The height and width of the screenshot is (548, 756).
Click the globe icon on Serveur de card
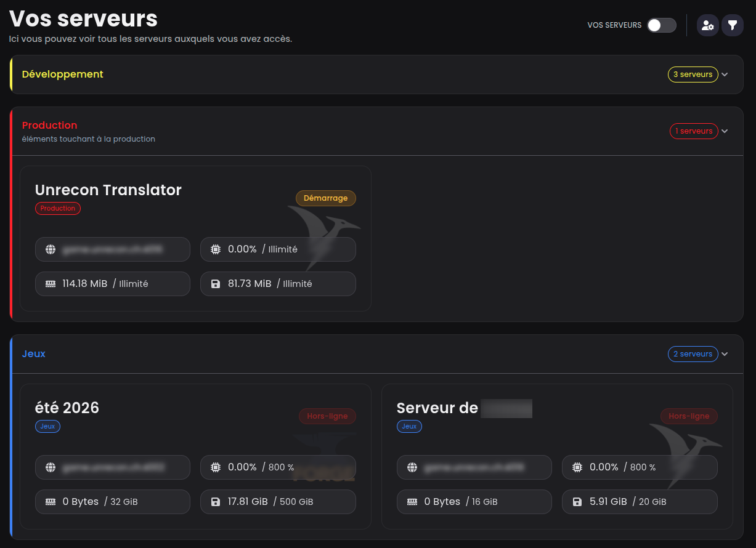point(412,467)
